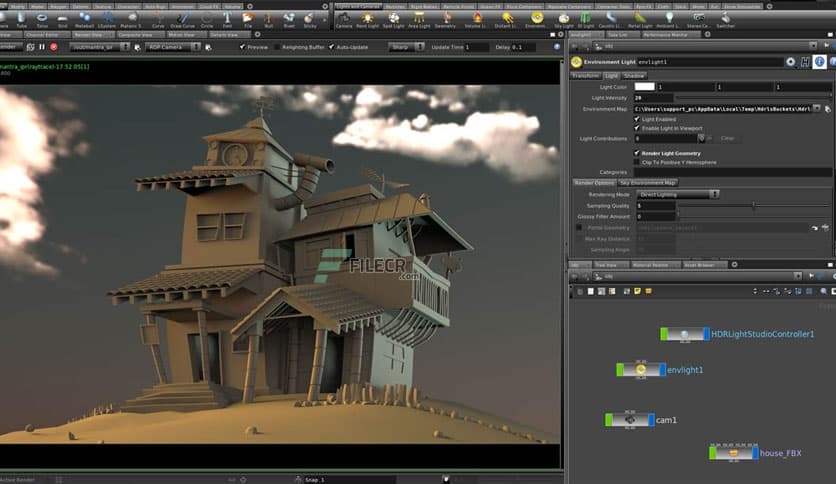
Task: Click the Clear button for Light Contributions
Action: 727,138
